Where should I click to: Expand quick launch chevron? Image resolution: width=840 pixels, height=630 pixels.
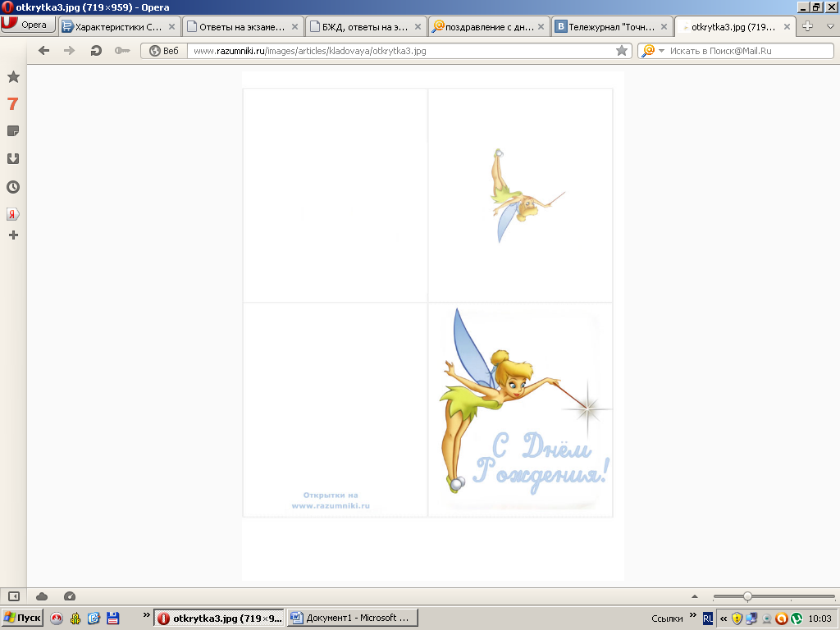pyautogui.click(x=146, y=615)
